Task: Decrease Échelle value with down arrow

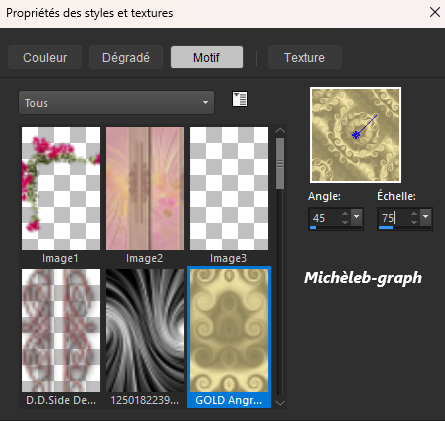Action: 414,222
